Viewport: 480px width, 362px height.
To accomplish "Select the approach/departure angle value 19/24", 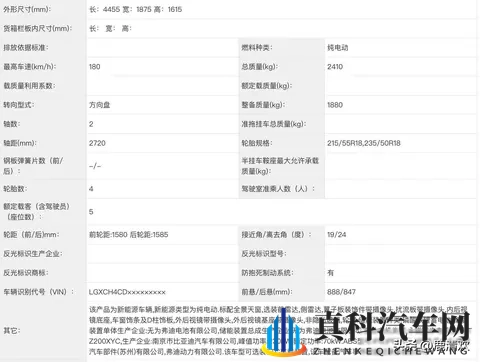I will pos(336,234).
